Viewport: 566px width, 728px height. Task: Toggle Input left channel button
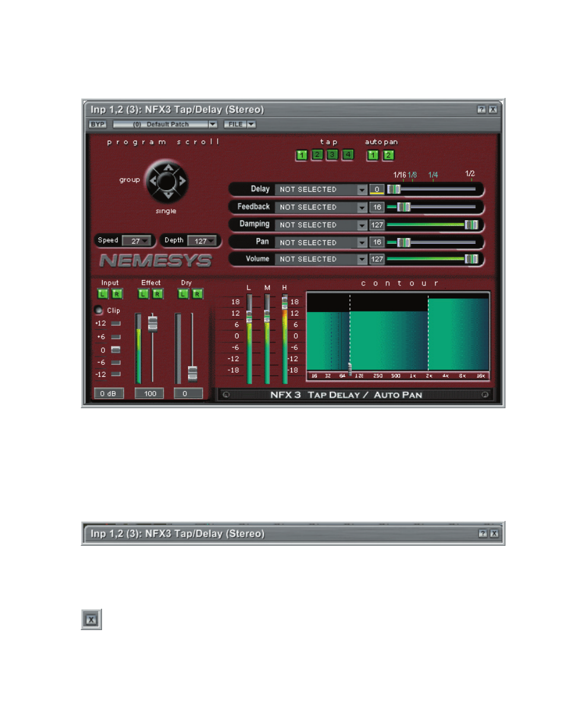pos(102,294)
